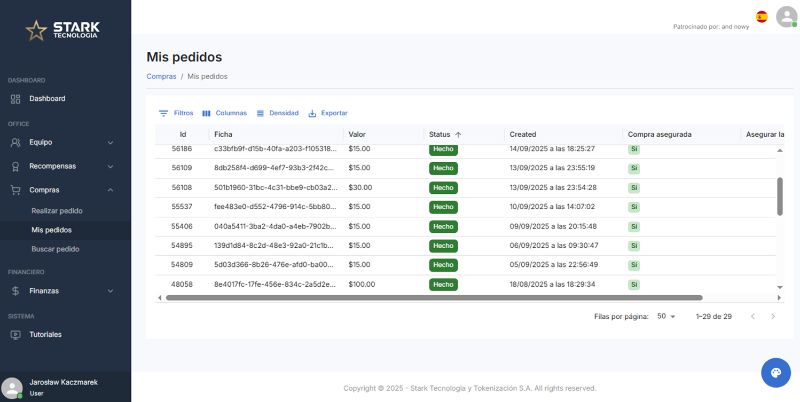Open the Dashboard grid icon
800x402 pixels.
(x=16, y=99)
